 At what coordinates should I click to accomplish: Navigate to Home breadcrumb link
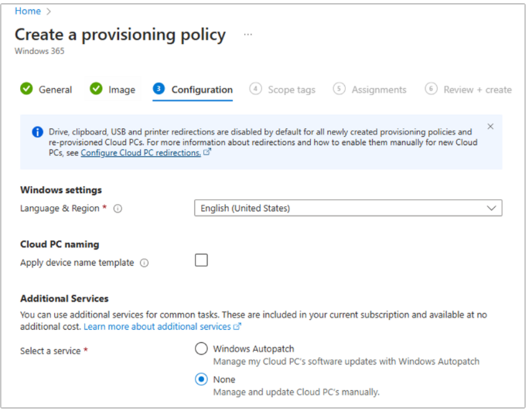tap(28, 12)
